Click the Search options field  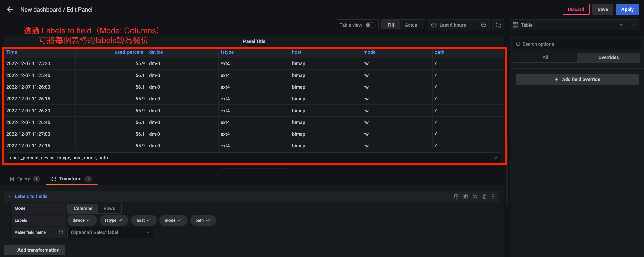click(x=577, y=44)
